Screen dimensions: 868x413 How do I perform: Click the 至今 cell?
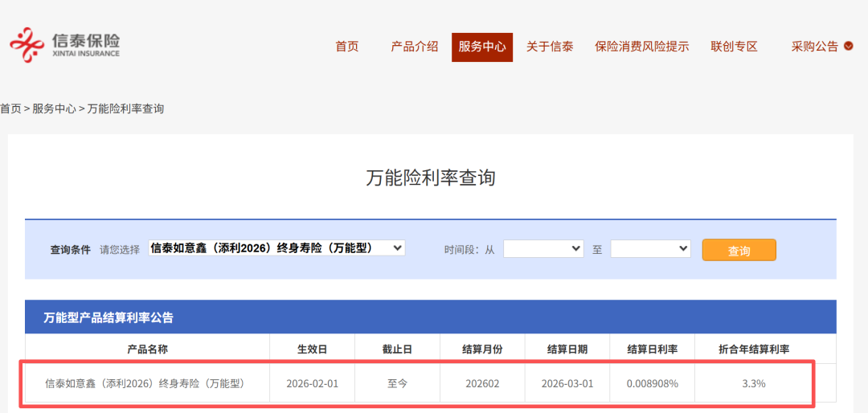(x=397, y=383)
